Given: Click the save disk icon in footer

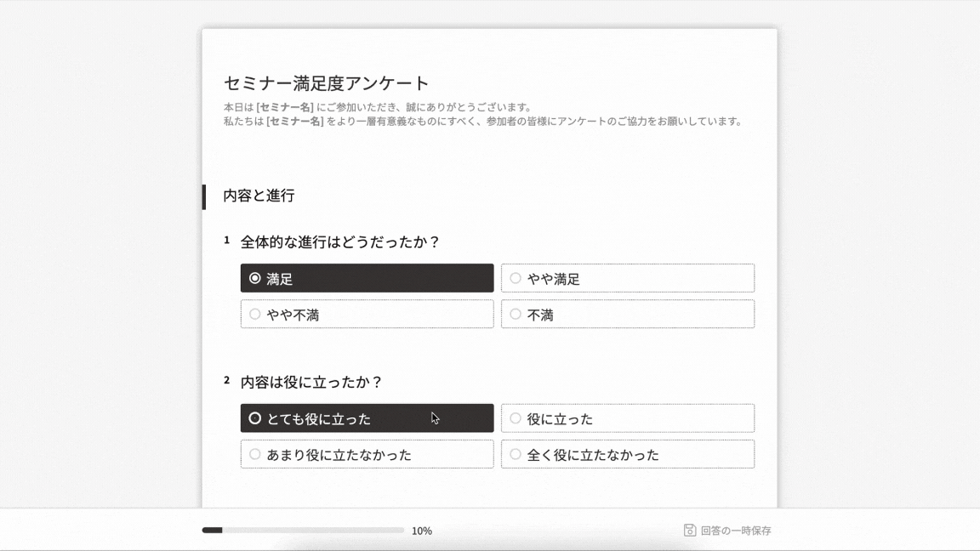Looking at the screenshot, I should click(x=690, y=531).
